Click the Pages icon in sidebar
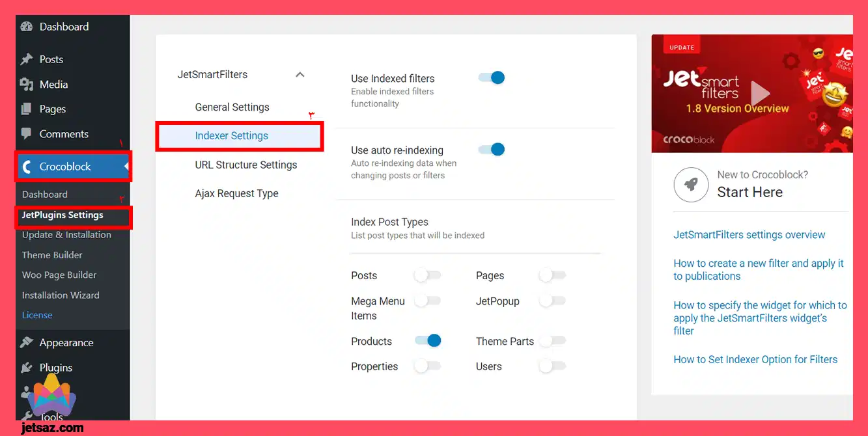Image resolution: width=868 pixels, height=436 pixels. click(26, 109)
